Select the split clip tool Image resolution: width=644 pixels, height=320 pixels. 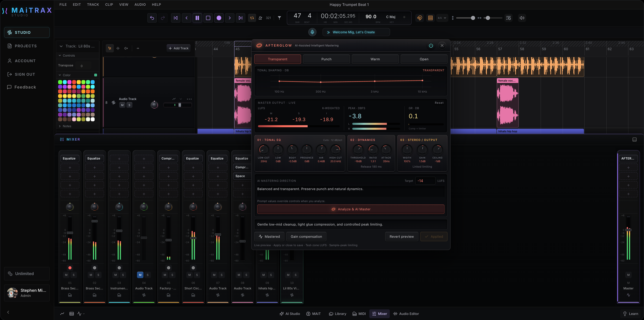118,48
